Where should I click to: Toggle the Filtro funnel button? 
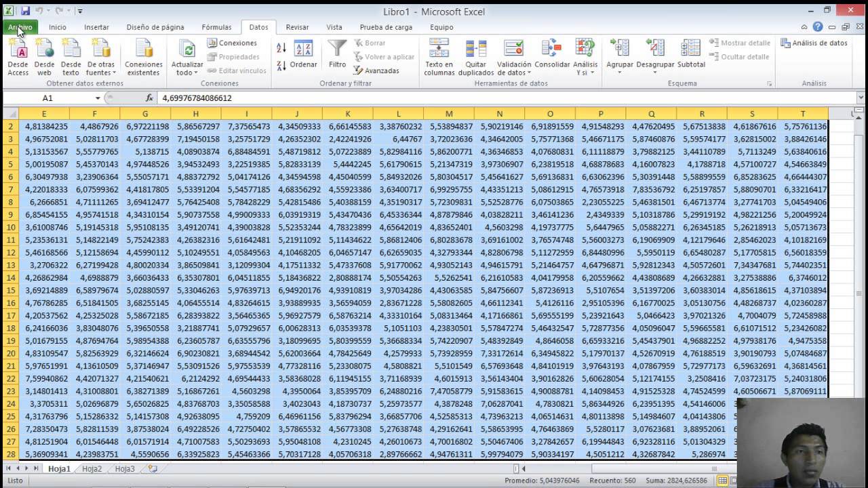coord(337,54)
